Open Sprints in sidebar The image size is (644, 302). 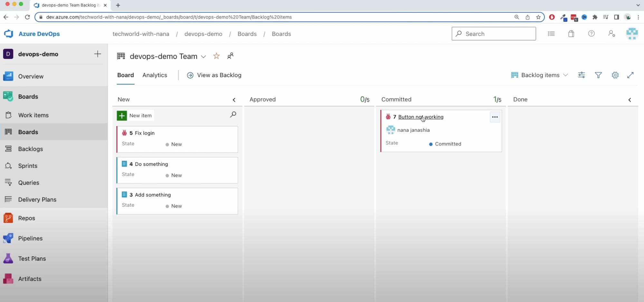click(54, 166)
